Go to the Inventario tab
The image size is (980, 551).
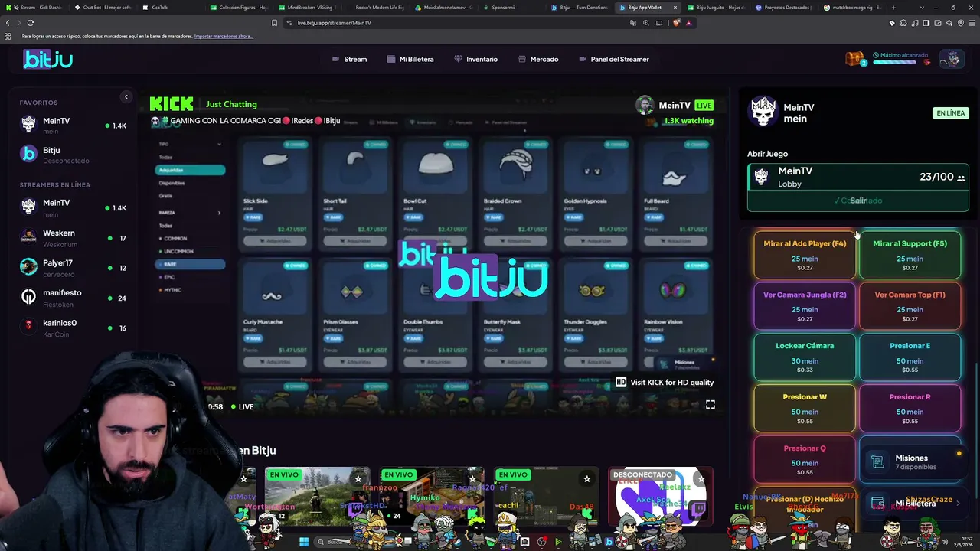pos(475,59)
